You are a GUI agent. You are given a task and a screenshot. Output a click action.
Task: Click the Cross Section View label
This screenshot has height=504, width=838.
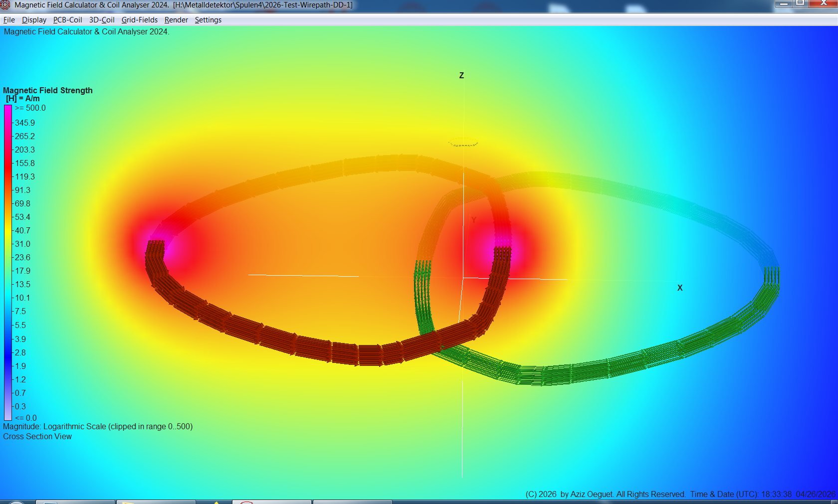point(37,436)
